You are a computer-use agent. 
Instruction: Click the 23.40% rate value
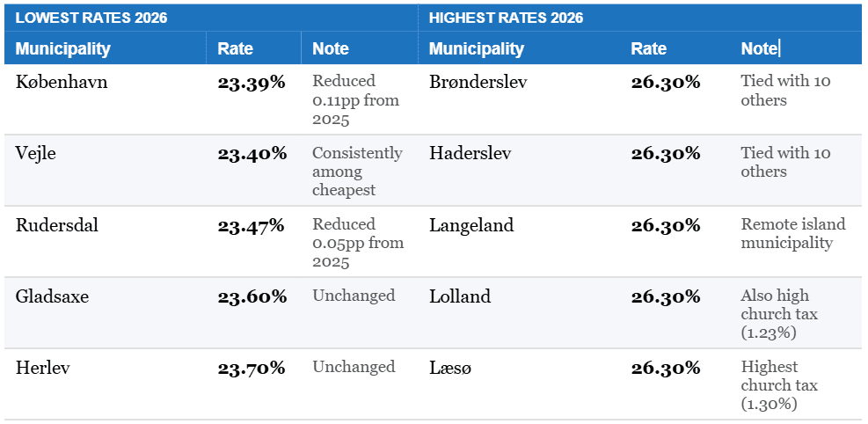[x=252, y=154]
